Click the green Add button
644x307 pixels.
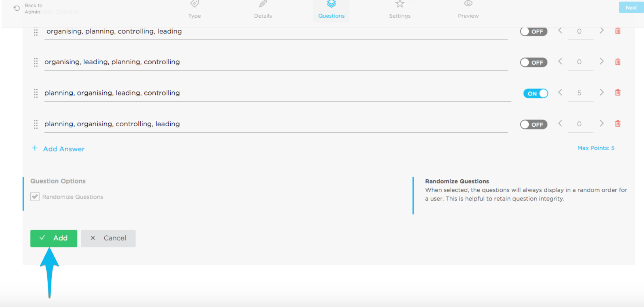54,238
